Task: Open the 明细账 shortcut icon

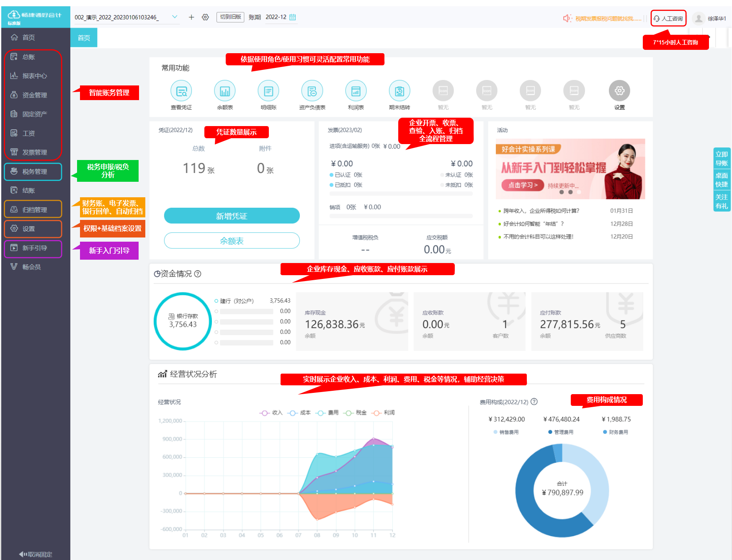Action: coord(268,91)
